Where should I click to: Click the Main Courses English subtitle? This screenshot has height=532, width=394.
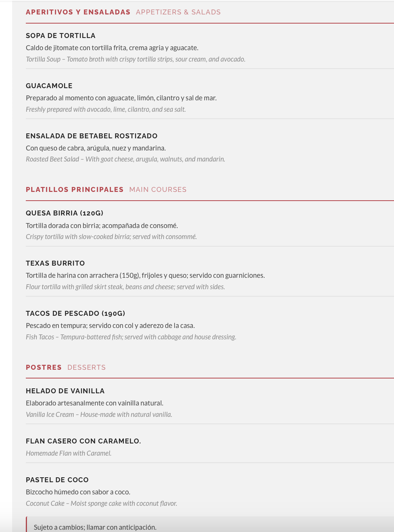[158, 190]
